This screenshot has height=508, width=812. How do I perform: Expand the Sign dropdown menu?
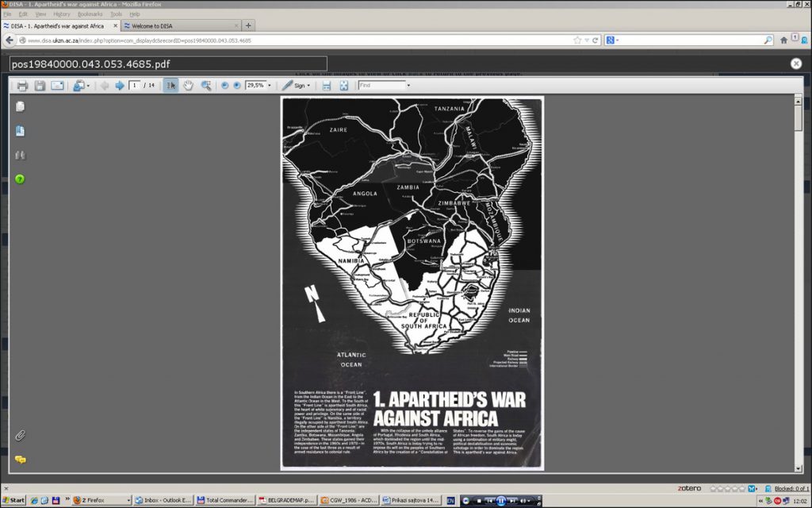click(x=309, y=86)
